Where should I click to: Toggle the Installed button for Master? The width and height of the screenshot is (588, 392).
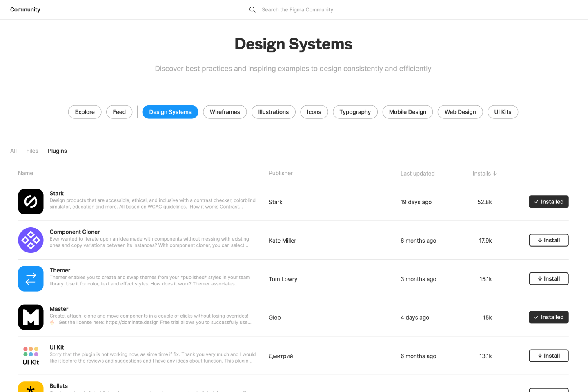pyautogui.click(x=548, y=317)
